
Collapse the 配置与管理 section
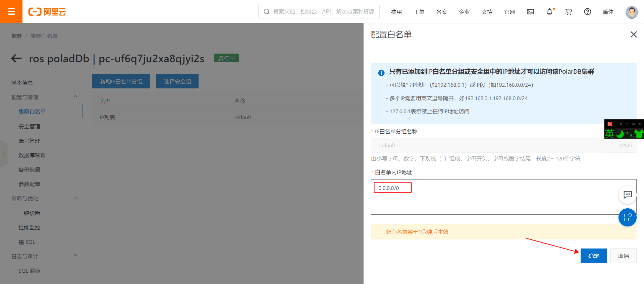[x=75, y=97]
